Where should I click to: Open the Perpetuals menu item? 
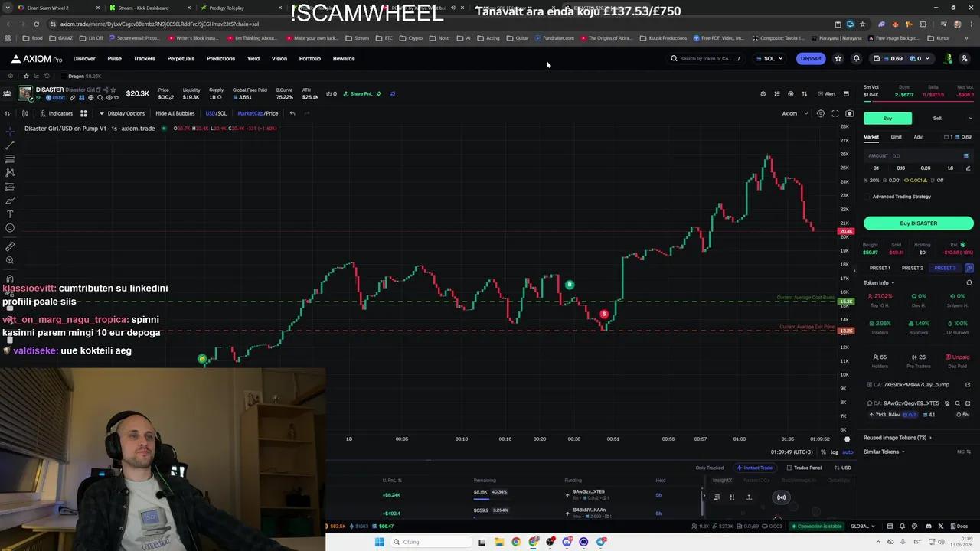[x=181, y=58]
